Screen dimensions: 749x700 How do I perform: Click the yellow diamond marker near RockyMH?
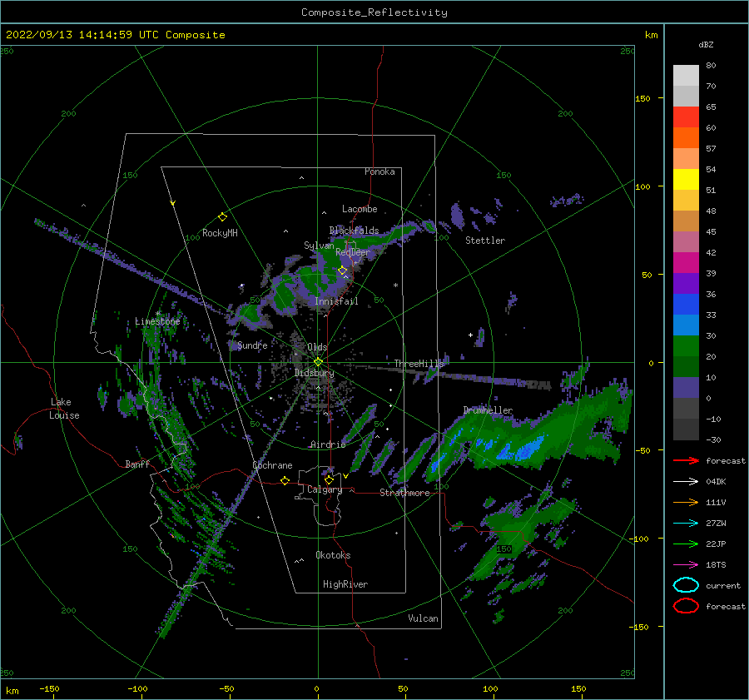point(222,217)
